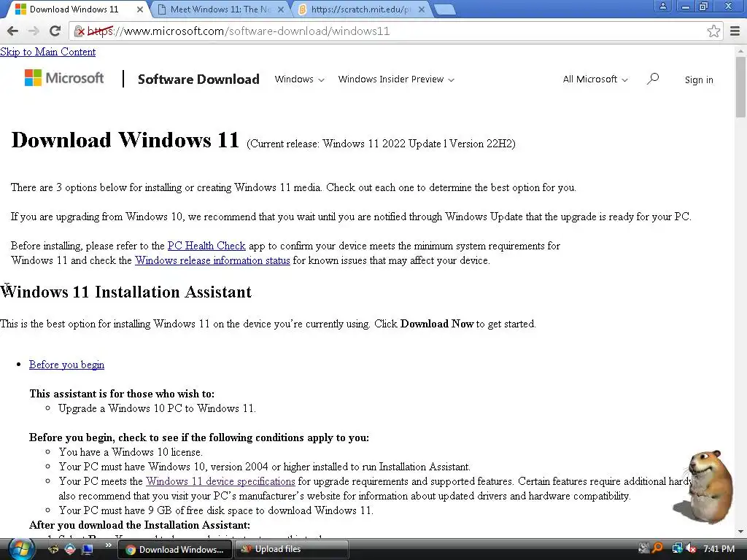Close the scratch.mit.edu tab

click(421, 9)
